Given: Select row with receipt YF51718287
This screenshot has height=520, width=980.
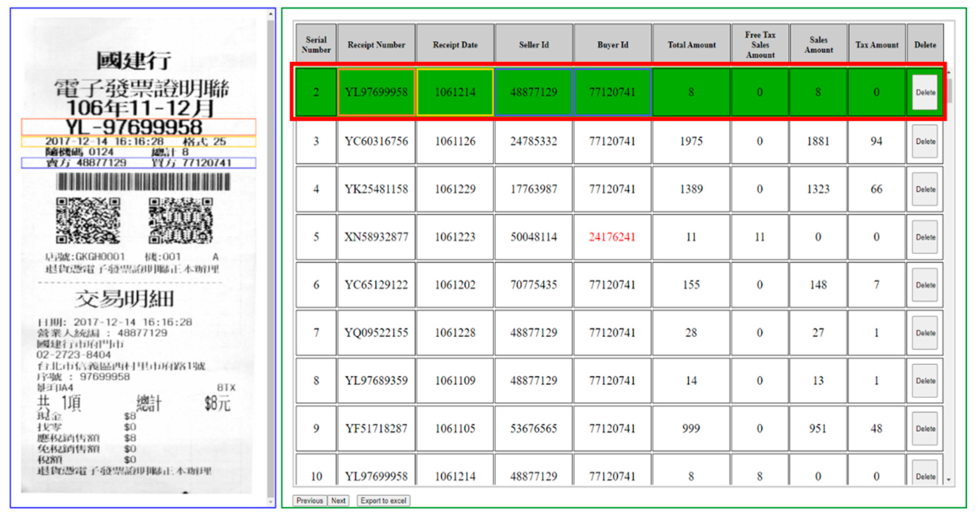Looking at the screenshot, I should [376, 429].
